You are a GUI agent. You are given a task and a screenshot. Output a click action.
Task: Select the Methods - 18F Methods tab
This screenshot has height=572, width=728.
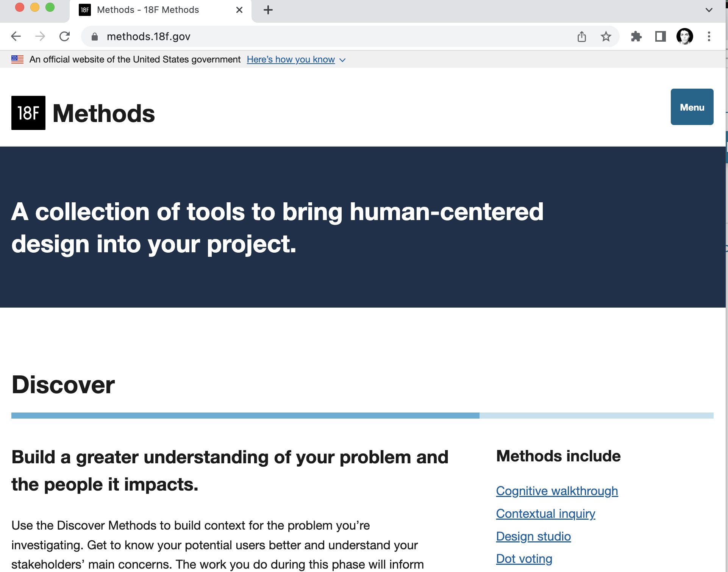point(148,10)
